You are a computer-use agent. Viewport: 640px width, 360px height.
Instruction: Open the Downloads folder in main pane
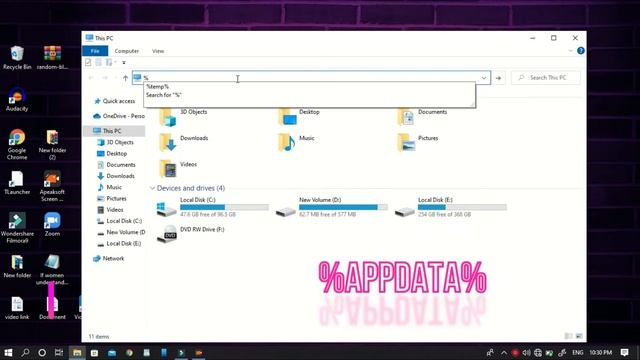pyautogui.click(x=184, y=143)
